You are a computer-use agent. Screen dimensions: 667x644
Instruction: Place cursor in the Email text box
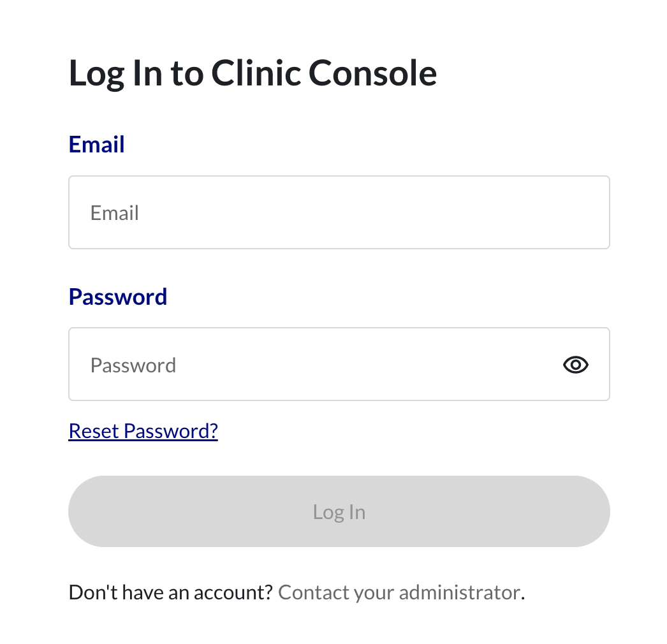point(339,212)
